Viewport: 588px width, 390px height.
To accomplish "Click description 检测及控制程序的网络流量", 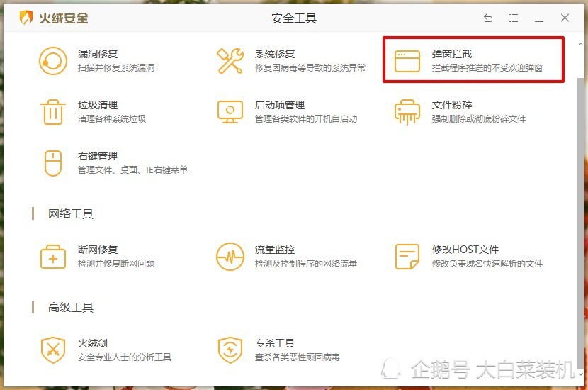I will [306, 264].
